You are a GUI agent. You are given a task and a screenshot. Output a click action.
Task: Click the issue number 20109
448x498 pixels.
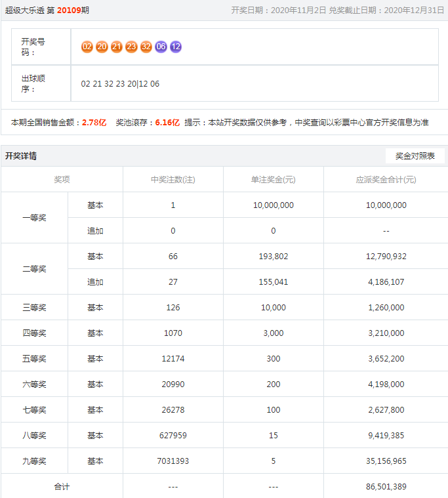pos(69,10)
